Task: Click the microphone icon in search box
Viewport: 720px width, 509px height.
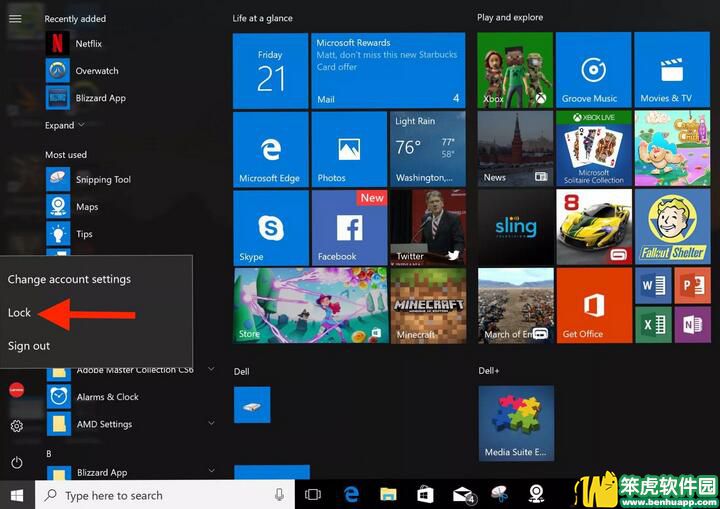Action: pos(279,495)
